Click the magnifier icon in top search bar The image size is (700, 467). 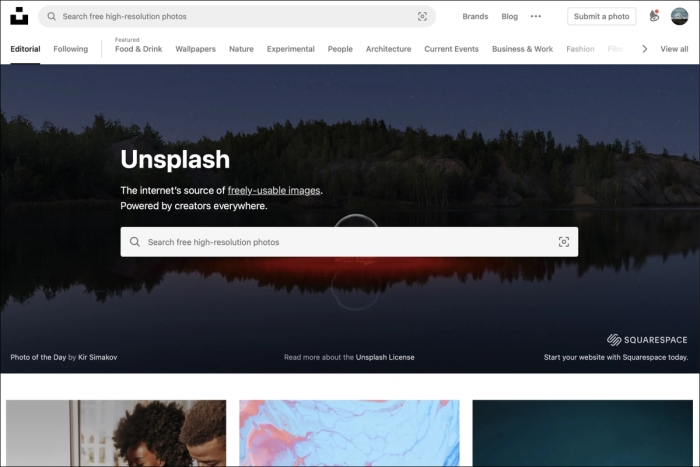pyautogui.click(x=52, y=17)
